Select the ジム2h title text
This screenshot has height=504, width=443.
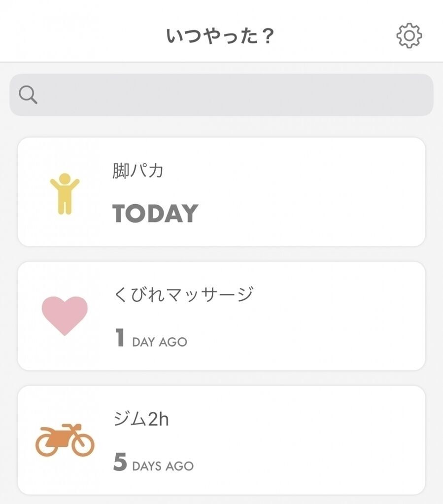pos(141,419)
